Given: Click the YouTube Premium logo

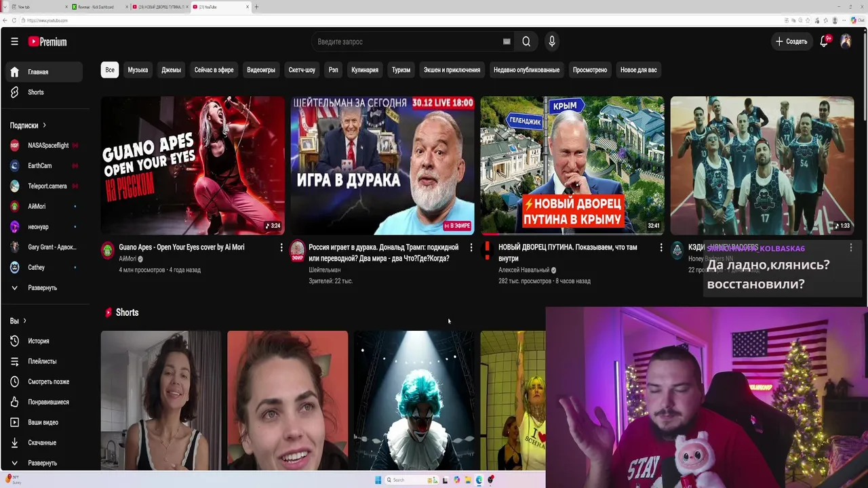Looking at the screenshot, I should [47, 41].
